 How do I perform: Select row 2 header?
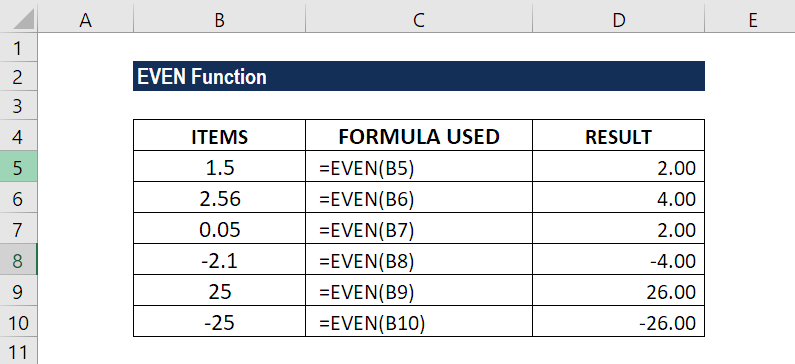click(19, 77)
